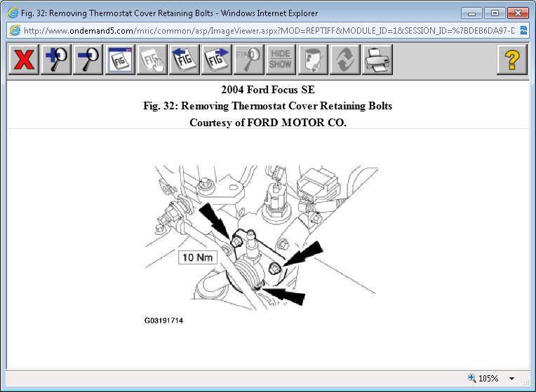
Task: Open help with the question mark icon
Action: (511, 60)
